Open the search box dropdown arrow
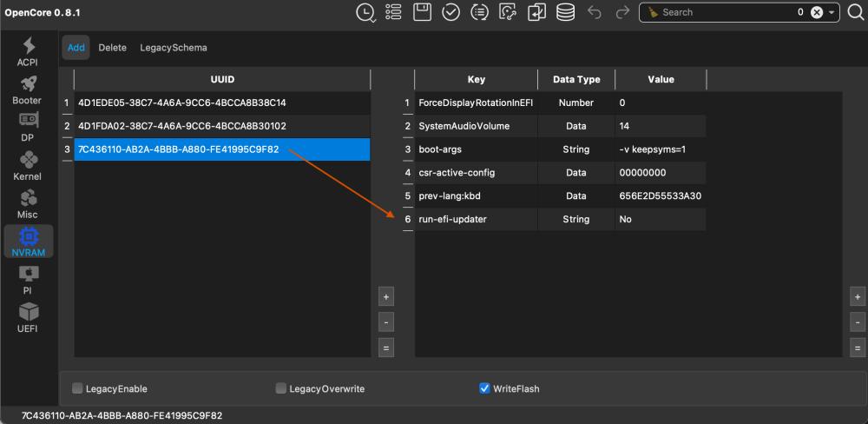 pyautogui.click(x=832, y=12)
